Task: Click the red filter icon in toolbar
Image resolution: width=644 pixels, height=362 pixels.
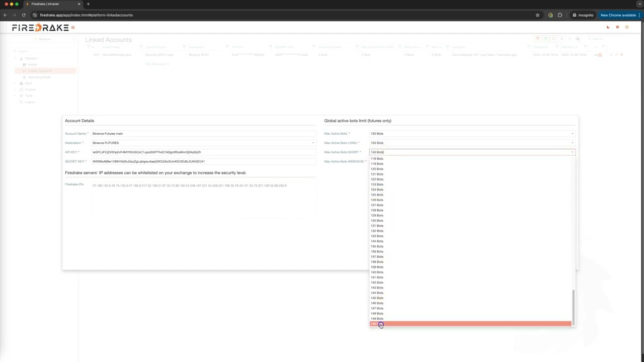Action: click(x=537, y=39)
